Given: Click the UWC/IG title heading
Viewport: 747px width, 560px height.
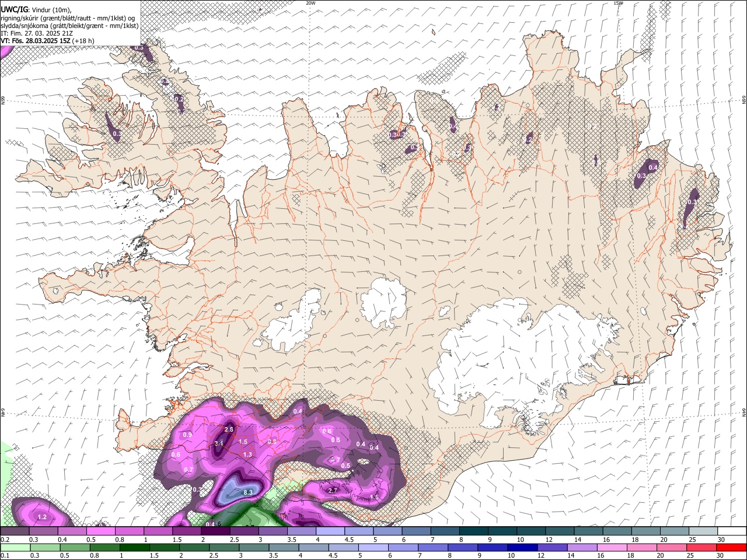Looking at the screenshot, I should tap(13, 9).
